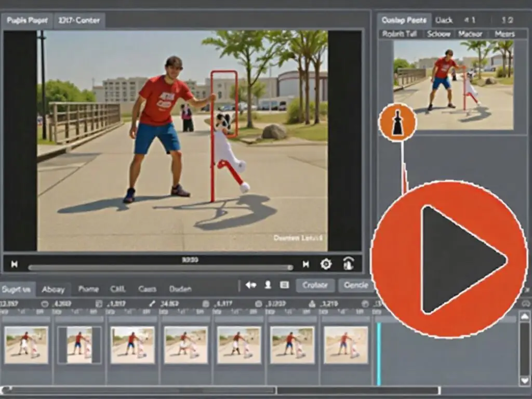Image resolution: width=532 pixels, height=399 pixels.
Task: Open player settings gear icon
Action: (x=326, y=264)
